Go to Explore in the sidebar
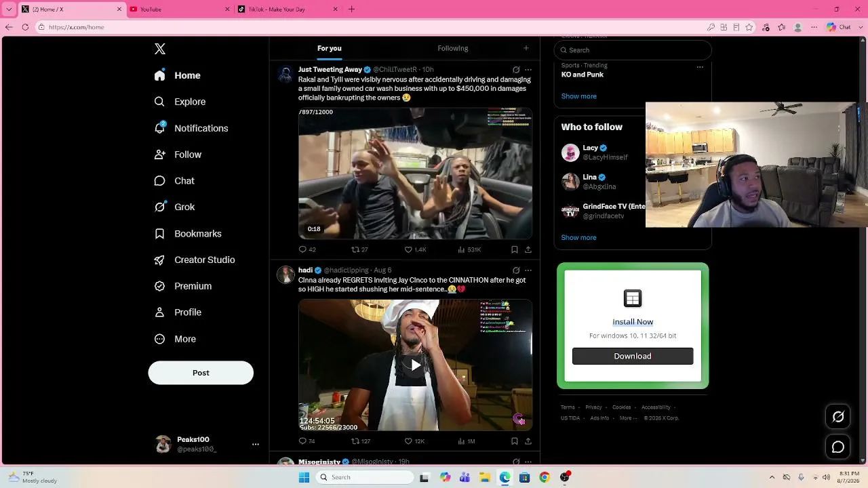This screenshot has height=488, width=868. [x=180, y=102]
